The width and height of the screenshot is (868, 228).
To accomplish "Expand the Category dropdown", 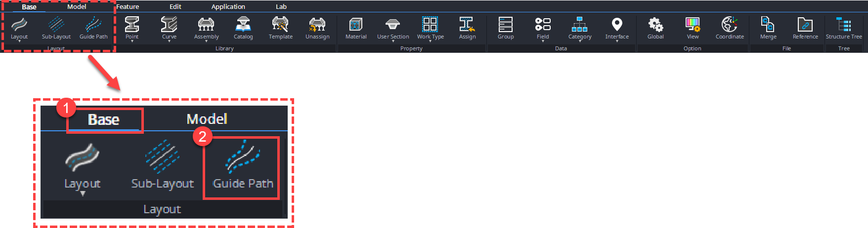I will click(580, 41).
